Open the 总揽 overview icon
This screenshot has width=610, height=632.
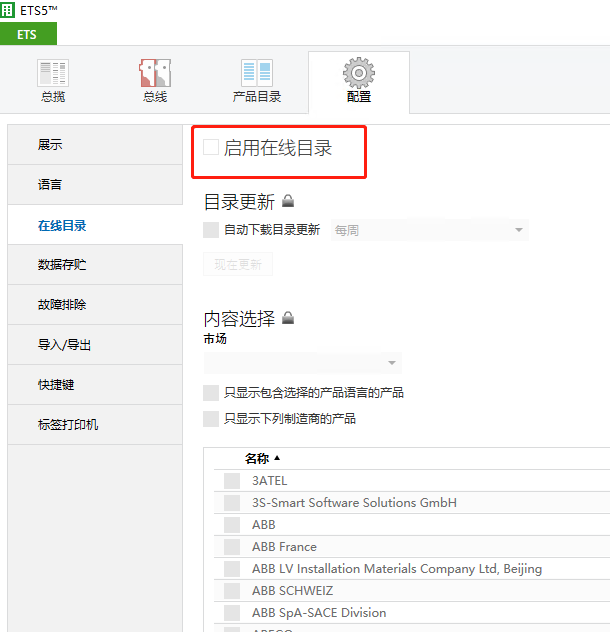53,73
